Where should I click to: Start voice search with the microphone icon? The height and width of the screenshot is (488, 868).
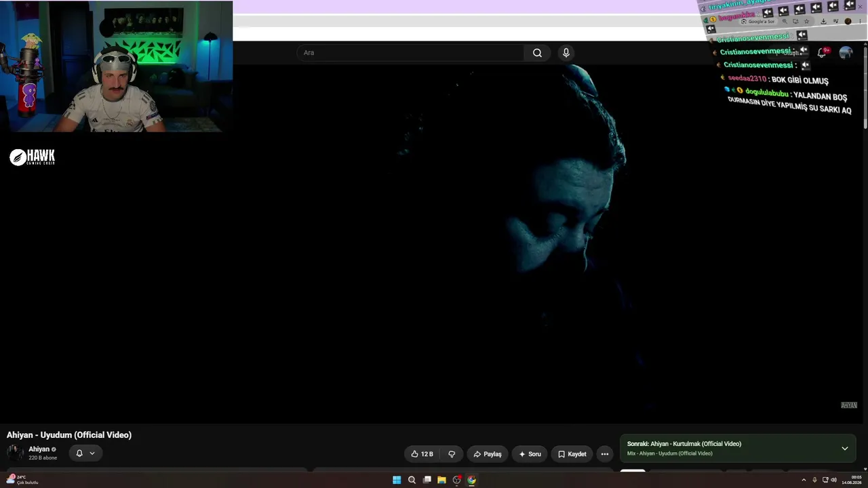[566, 53]
